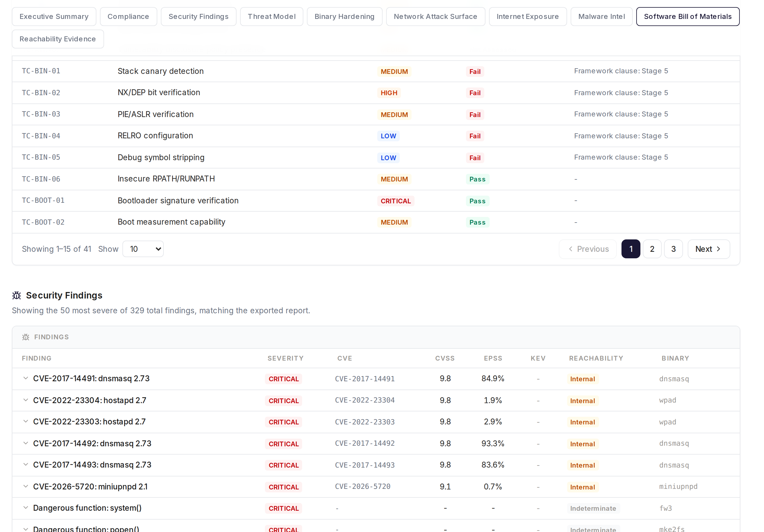Click the FINDING column header
This screenshot has height=532, width=764.
37,358
